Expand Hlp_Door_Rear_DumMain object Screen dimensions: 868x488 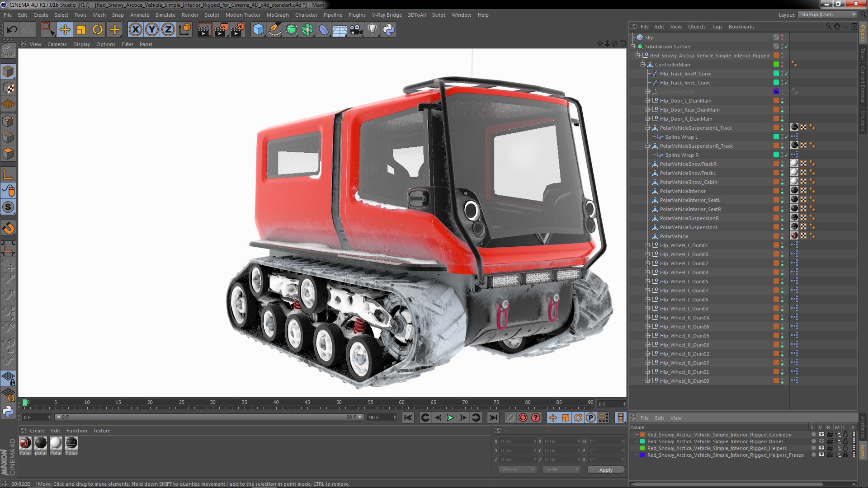click(647, 110)
